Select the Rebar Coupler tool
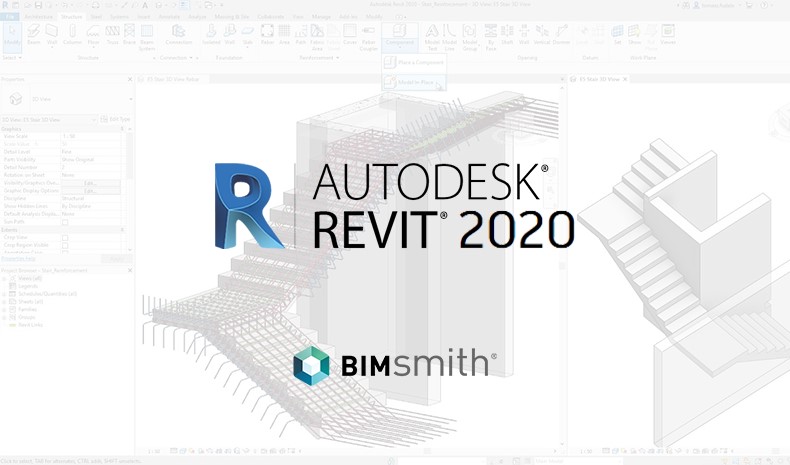The width and height of the screenshot is (790, 465). click(368, 37)
